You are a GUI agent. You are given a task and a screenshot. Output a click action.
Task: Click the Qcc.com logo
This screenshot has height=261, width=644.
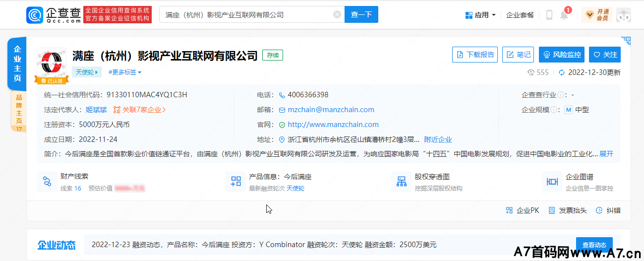[x=54, y=15]
